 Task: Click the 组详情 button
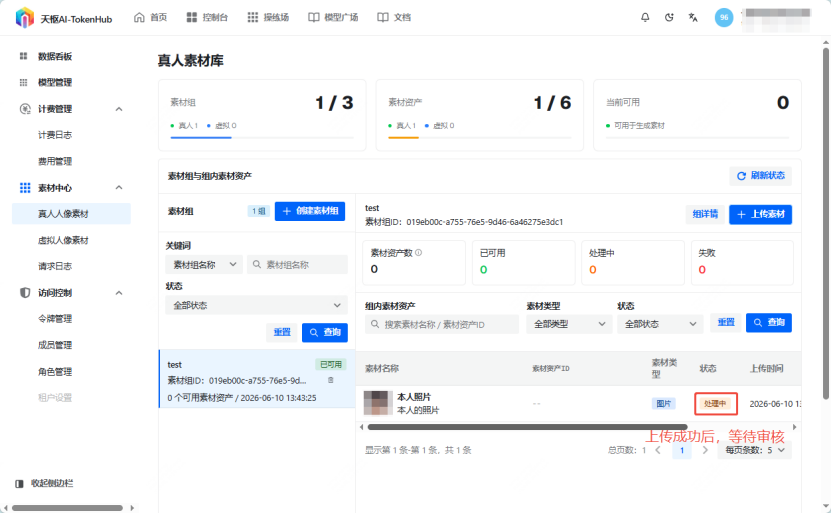(x=705, y=214)
